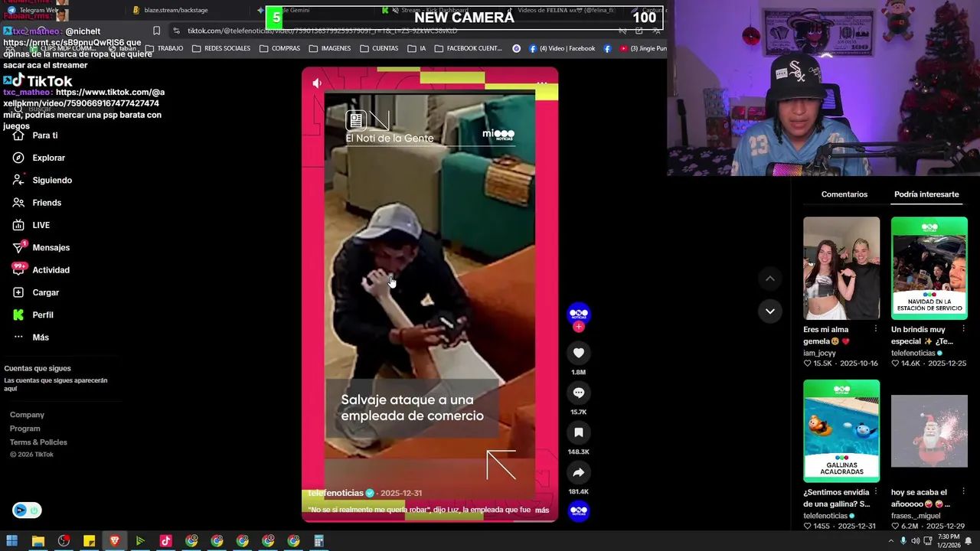
Task: Click the TikTok logo
Action: coord(42,81)
